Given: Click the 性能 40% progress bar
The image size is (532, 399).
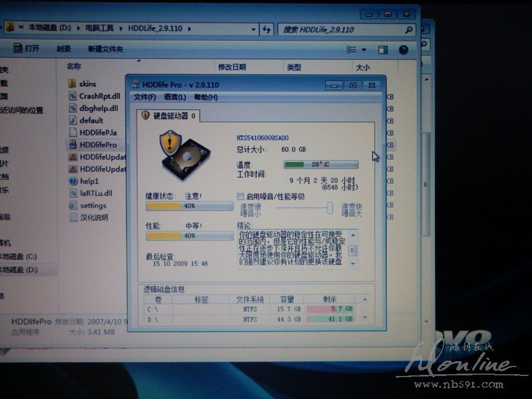Looking at the screenshot, I should 190,235.
